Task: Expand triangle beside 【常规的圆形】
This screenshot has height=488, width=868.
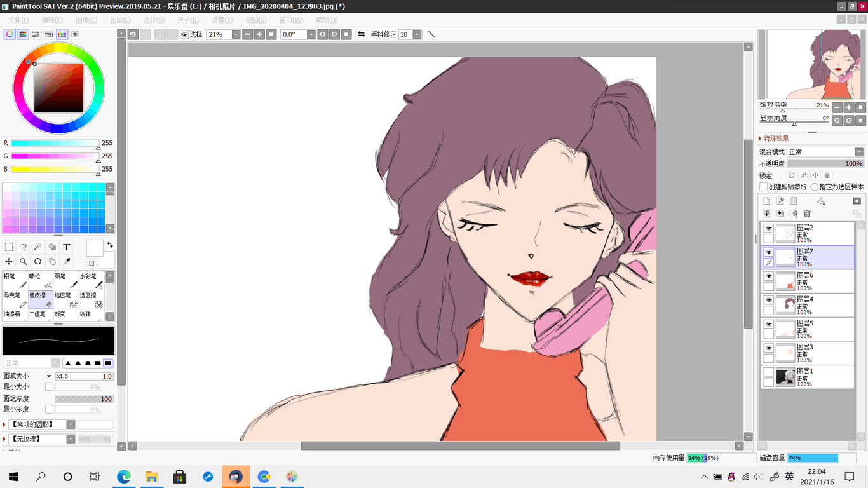Action: (4, 424)
